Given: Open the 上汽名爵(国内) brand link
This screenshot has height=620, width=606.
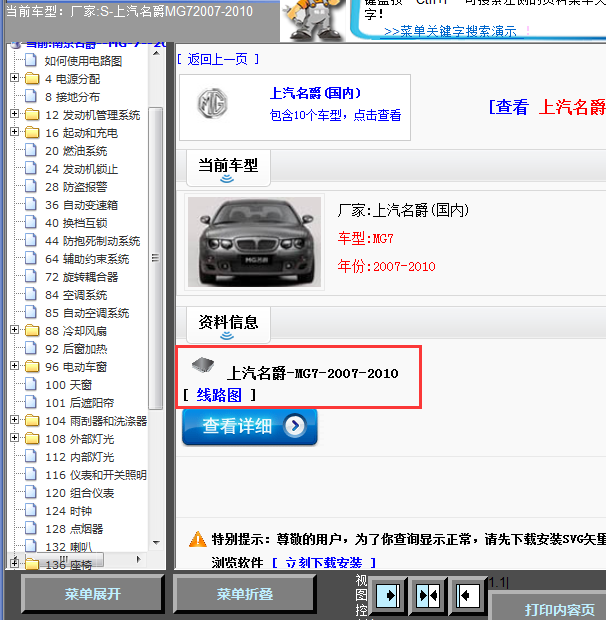Looking at the screenshot, I should point(315,93).
